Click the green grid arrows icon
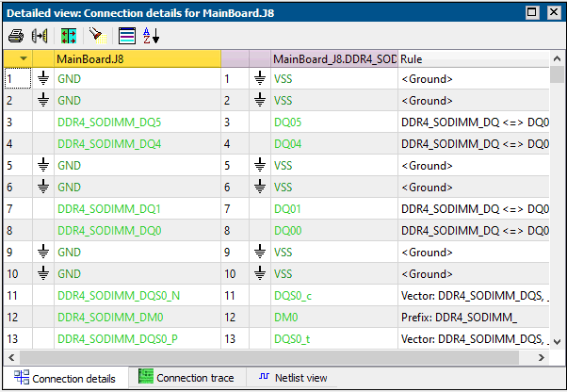This screenshot has width=567, height=392. [69, 36]
